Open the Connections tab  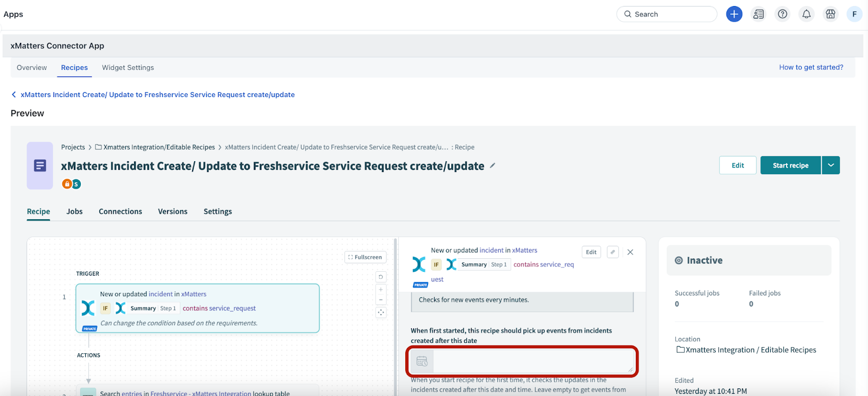click(120, 212)
